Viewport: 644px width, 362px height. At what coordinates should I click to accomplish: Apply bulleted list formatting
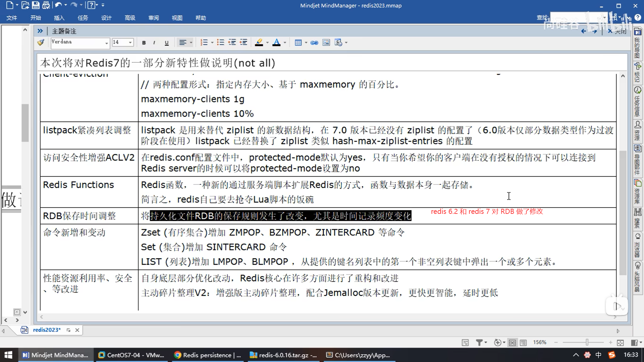[220, 43]
